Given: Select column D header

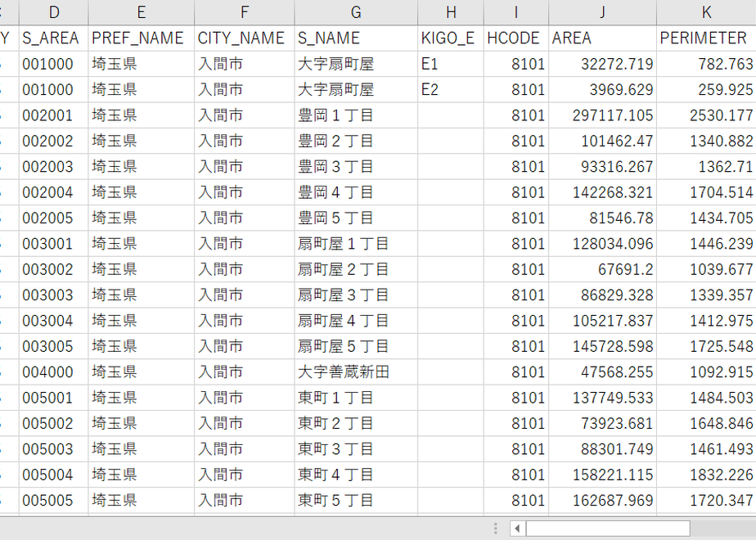Looking at the screenshot, I should 53,12.
